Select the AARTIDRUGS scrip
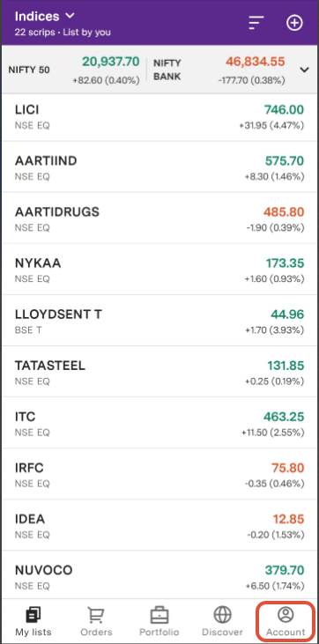This screenshot has width=319, height=644. (159, 219)
